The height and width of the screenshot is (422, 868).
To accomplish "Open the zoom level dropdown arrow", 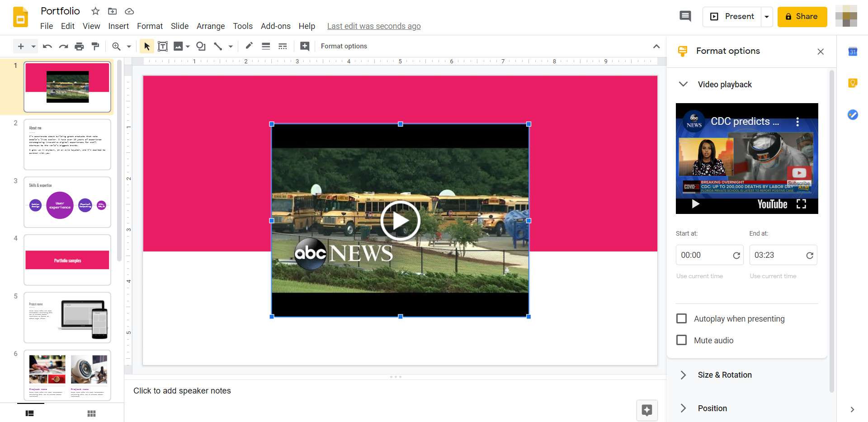I will click(129, 47).
